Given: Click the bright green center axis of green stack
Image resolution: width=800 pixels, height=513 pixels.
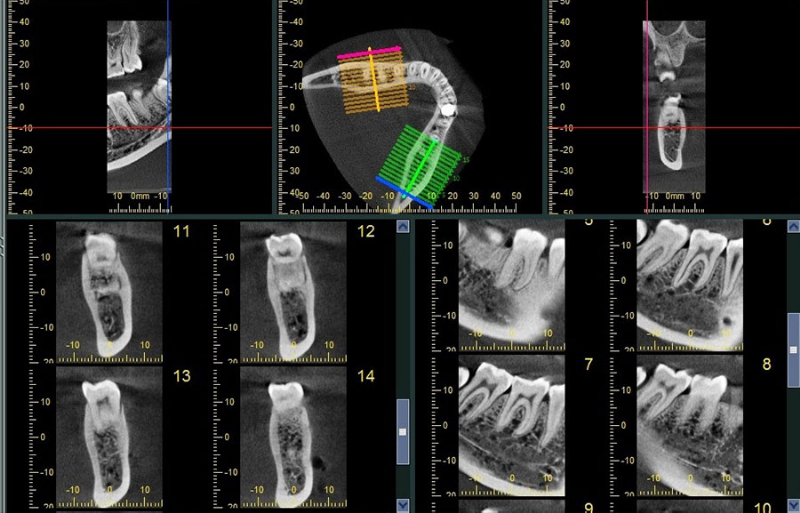Looking at the screenshot, I should [x=420, y=166].
